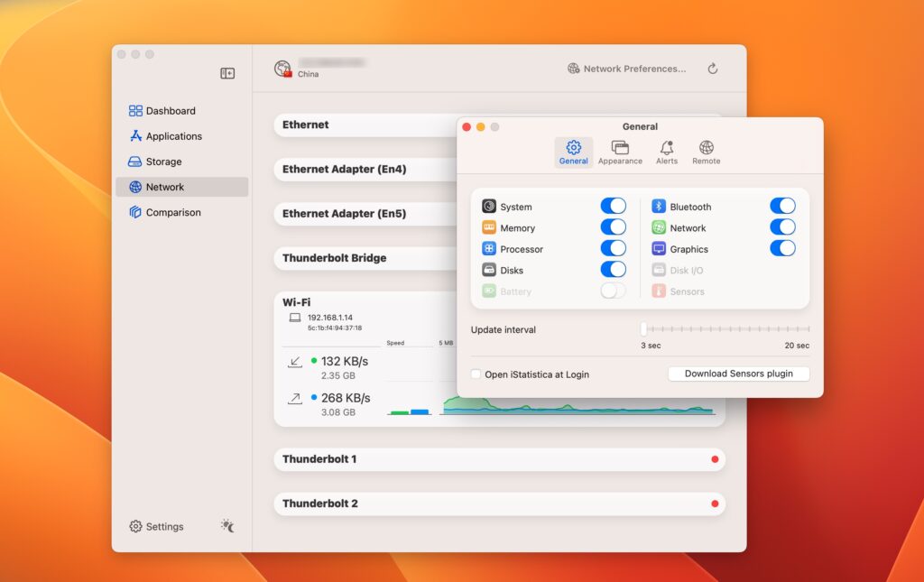Viewport: 924px width, 582px height.
Task: Disable System monitoring toggle
Action: (x=614, y=206)
